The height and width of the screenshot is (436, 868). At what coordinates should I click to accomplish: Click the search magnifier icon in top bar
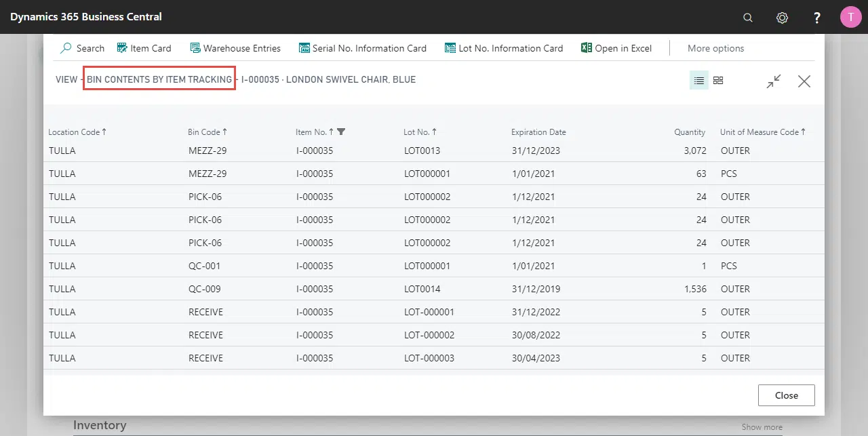(x=748, y=18)
